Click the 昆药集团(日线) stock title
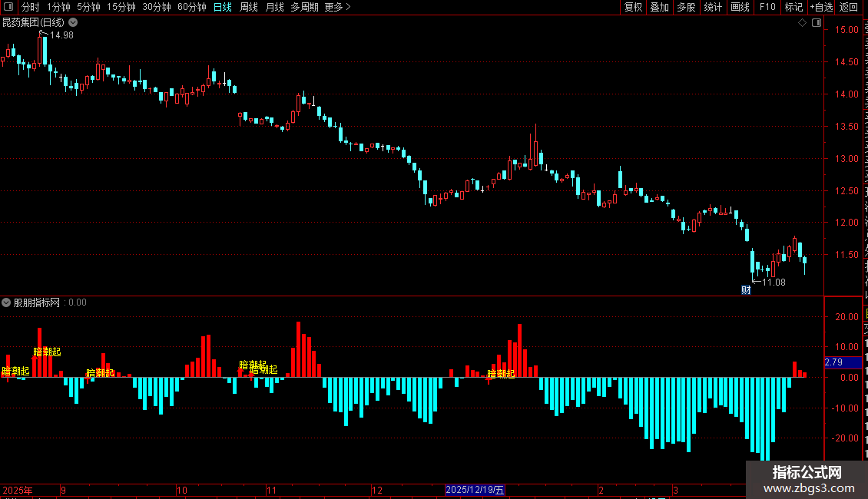The image size is (868, 499). coord(33,23)
